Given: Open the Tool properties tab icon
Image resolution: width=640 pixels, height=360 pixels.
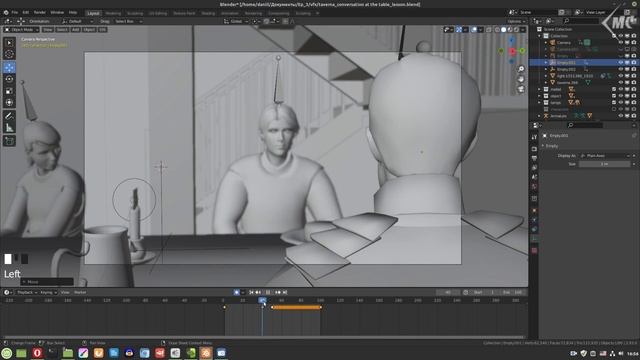Looking at the screenshot, I should click(x=534, y=138).
